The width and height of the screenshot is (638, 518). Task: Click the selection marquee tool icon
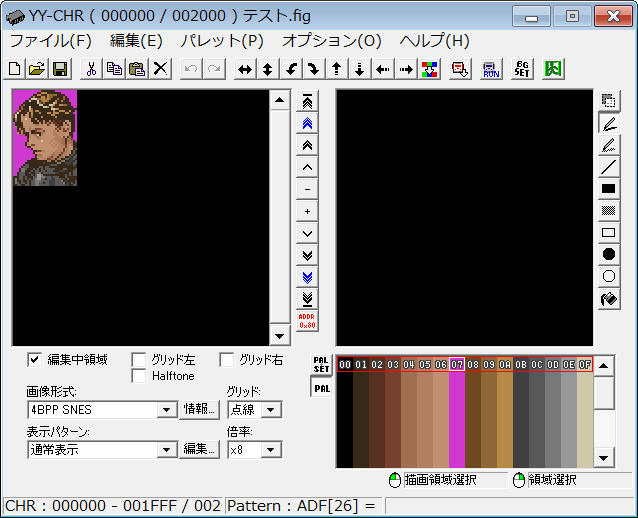609,101
